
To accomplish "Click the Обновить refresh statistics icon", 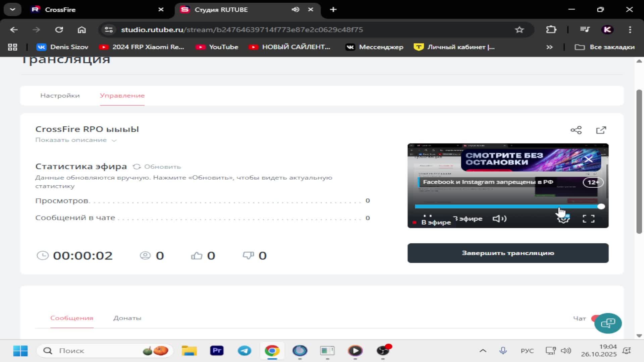I will click(137, 167).
